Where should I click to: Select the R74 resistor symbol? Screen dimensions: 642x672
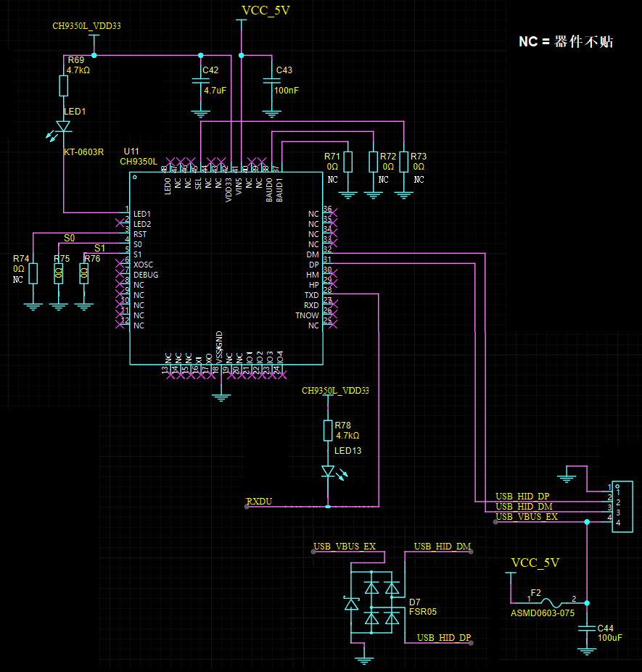33,273
